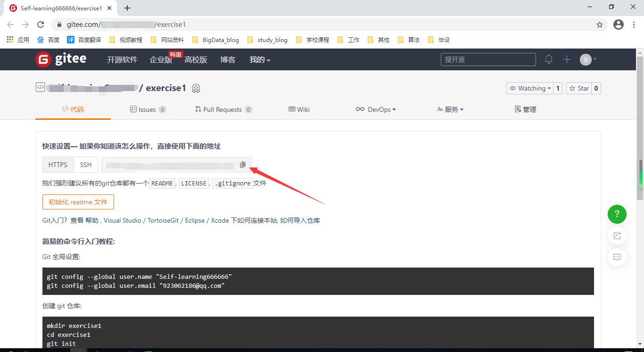Click the 初始化 readme 文件 button
Screen dimensions: 644x352
[78, 202]
